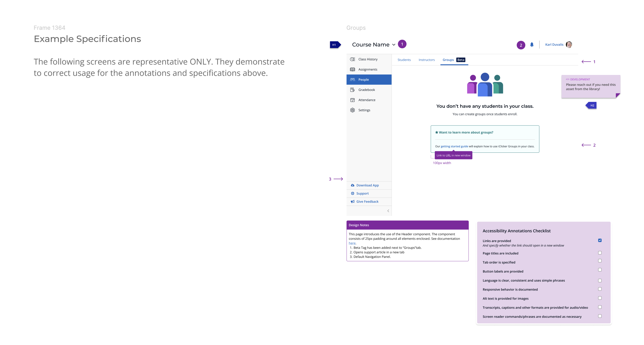Open the getting started guide link
This screenshot has width=644, height=345.
(454, 147)
